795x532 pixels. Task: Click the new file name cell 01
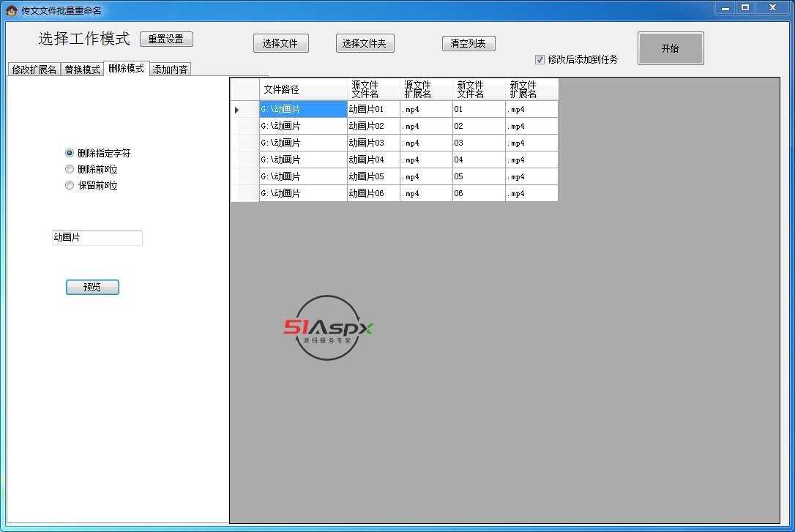pyautogui.click(x=479, y=110)
